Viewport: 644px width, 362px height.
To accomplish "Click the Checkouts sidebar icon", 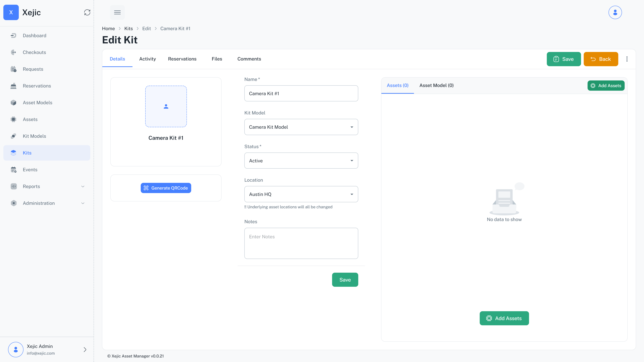I will 13,52.
